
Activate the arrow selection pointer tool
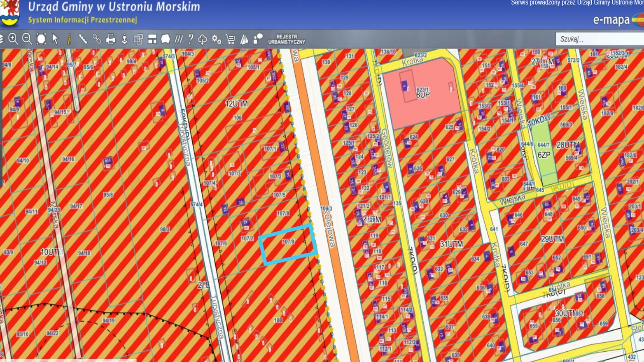(x=55, y=39)
